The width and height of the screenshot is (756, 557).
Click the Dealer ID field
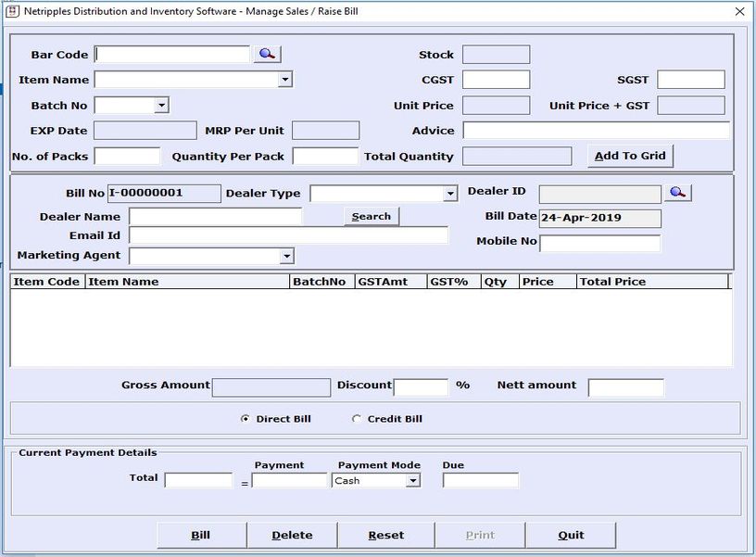(x=599, y=195)
